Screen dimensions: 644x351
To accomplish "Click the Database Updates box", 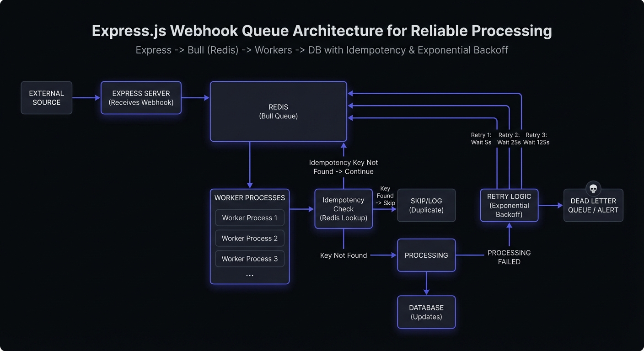I will (426, 312).
